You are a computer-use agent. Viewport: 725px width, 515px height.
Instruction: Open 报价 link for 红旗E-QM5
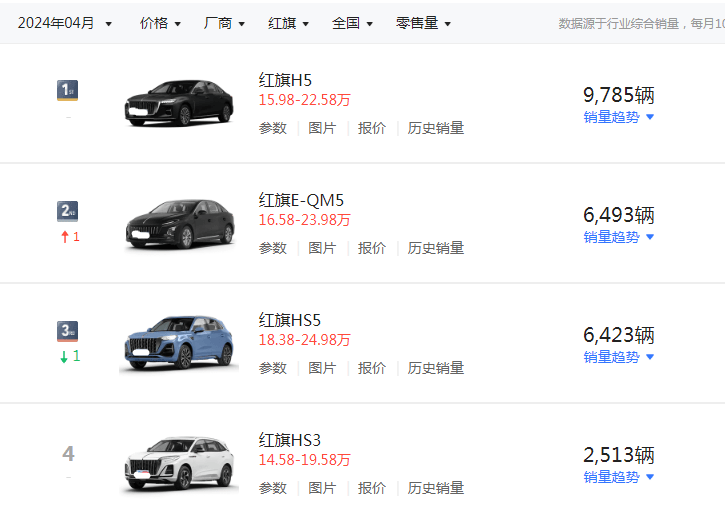tap(372, 248)
